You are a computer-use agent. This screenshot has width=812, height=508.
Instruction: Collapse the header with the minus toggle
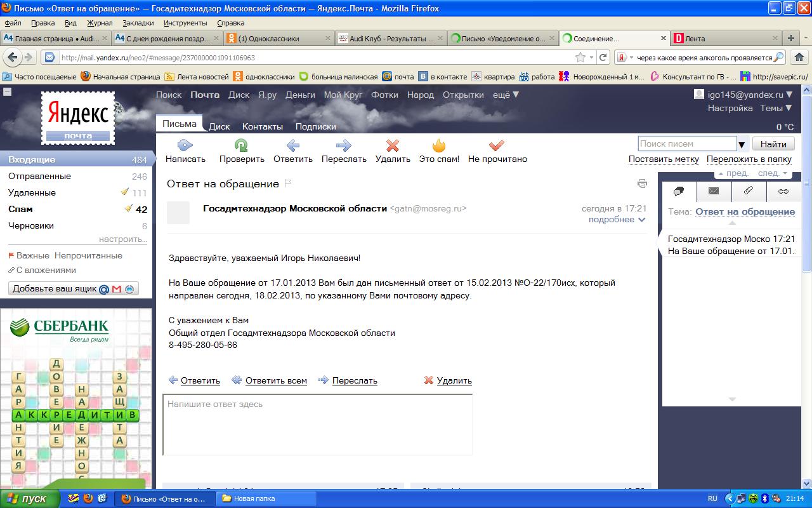[6, 92]
